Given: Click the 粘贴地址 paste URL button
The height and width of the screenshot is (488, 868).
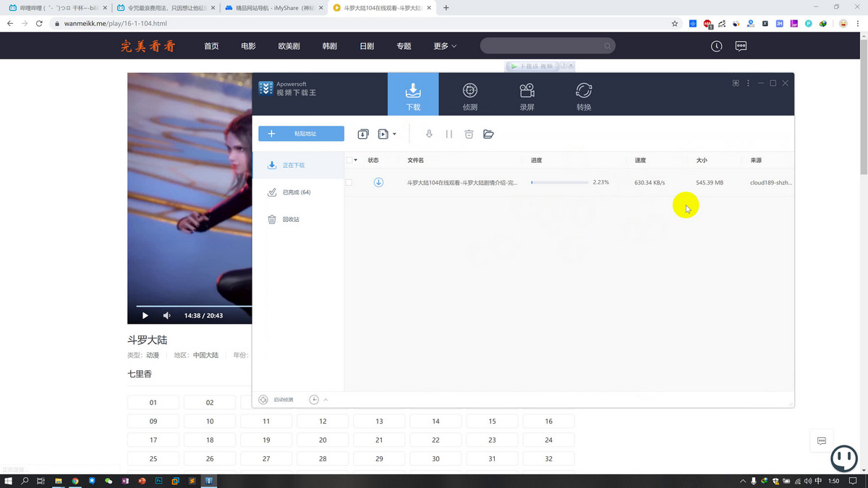Looking at the screenshot, I should 301,134.
